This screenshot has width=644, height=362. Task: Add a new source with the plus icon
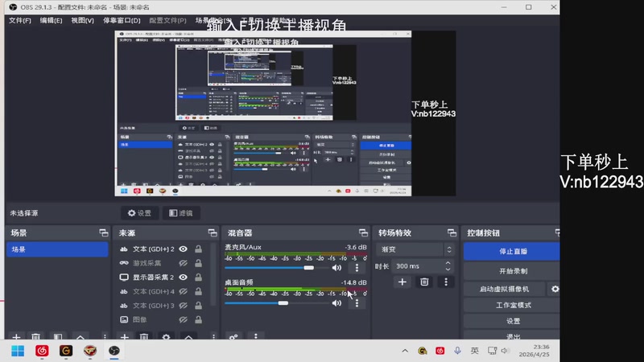(125, 336)
